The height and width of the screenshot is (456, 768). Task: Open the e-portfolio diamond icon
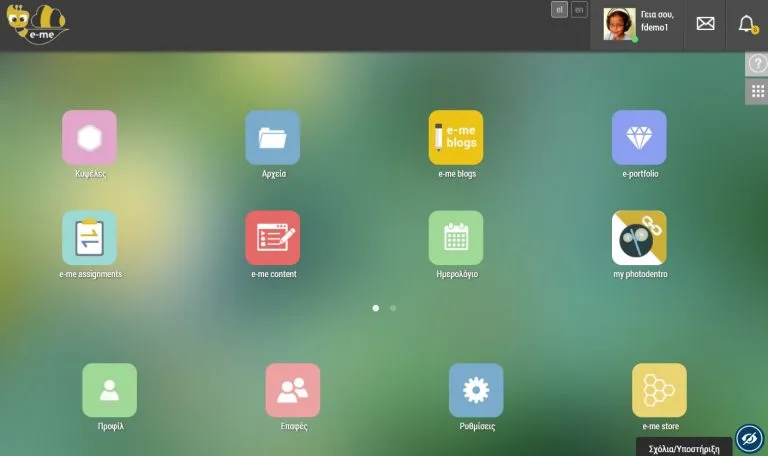coord(639,138)
